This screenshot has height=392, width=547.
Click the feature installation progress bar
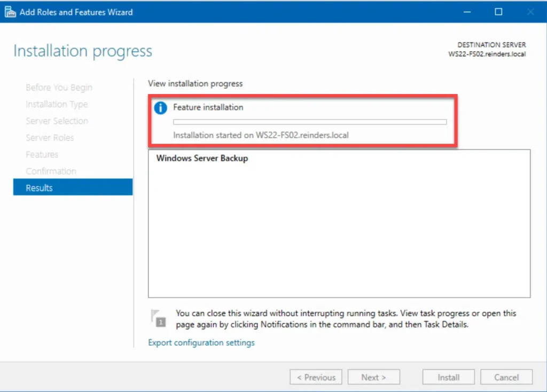click(x=310, y=122)
